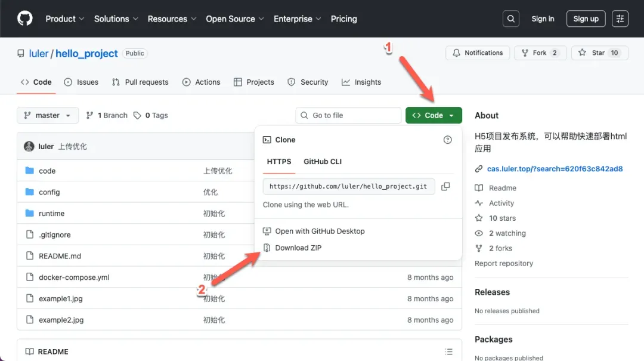This screenshot has height=361, width=644.
Task: Click the GitHub logo icon
Action: tap(24, 18)
